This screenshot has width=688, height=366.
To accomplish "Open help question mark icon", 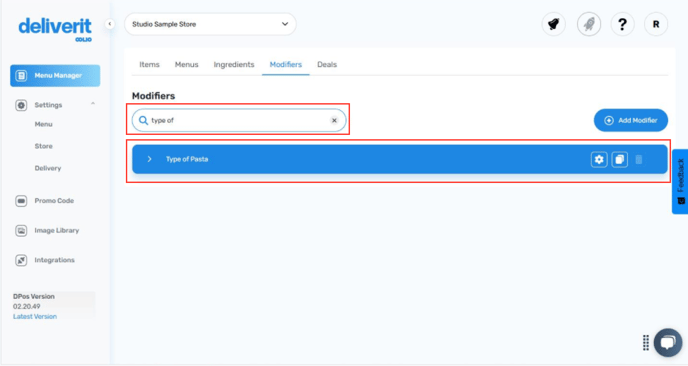I will [622, 24].
